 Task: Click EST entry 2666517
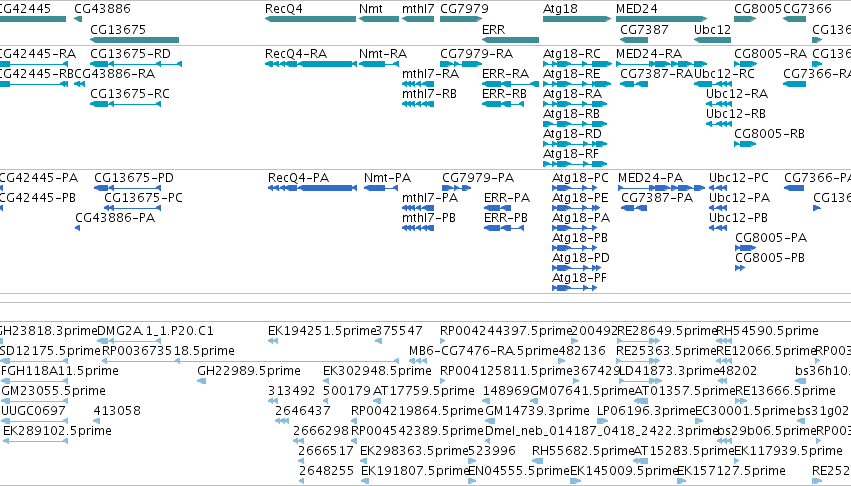302,461
